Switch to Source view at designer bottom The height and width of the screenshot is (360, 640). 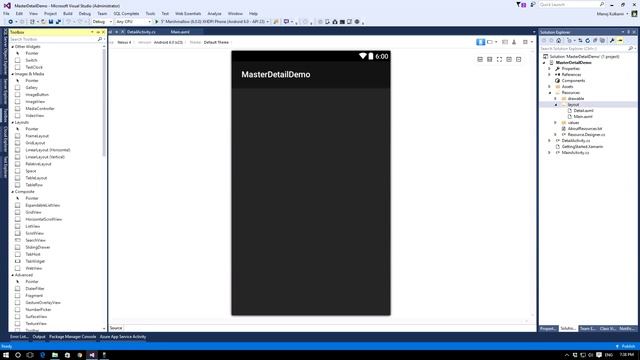click(116, 328)
